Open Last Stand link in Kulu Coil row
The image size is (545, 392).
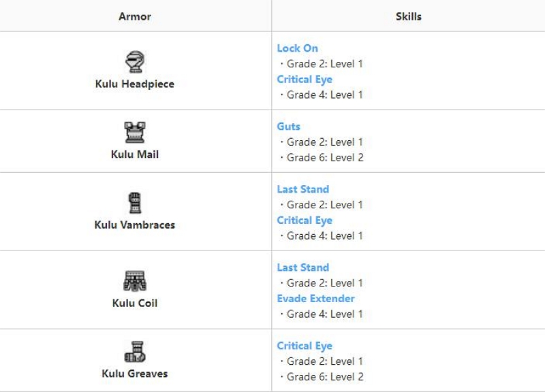[x=302, y=267]
